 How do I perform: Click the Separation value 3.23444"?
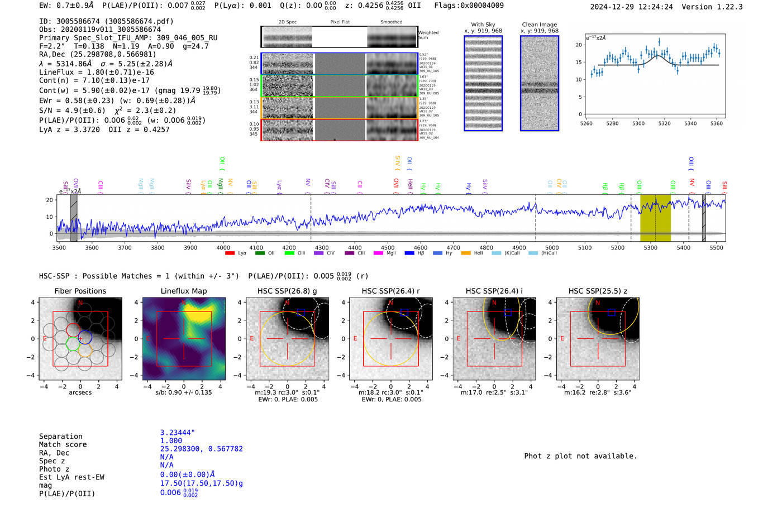(x=177, y=433)
